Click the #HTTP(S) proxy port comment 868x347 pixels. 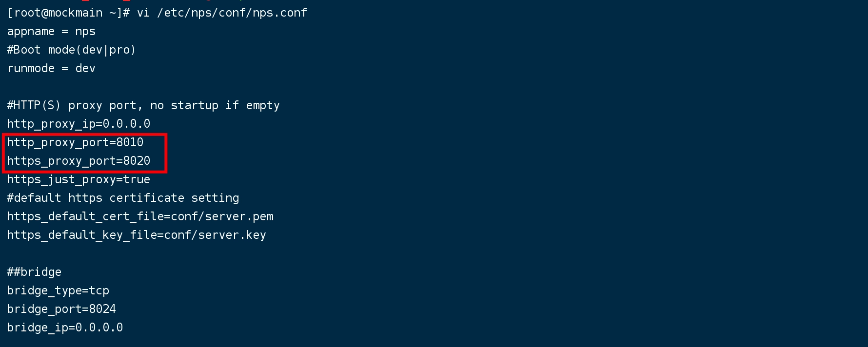143,105
